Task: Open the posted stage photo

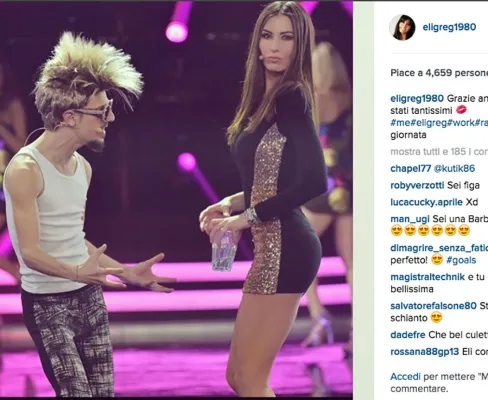Action: pyautogui.click(x=176, y=199)
